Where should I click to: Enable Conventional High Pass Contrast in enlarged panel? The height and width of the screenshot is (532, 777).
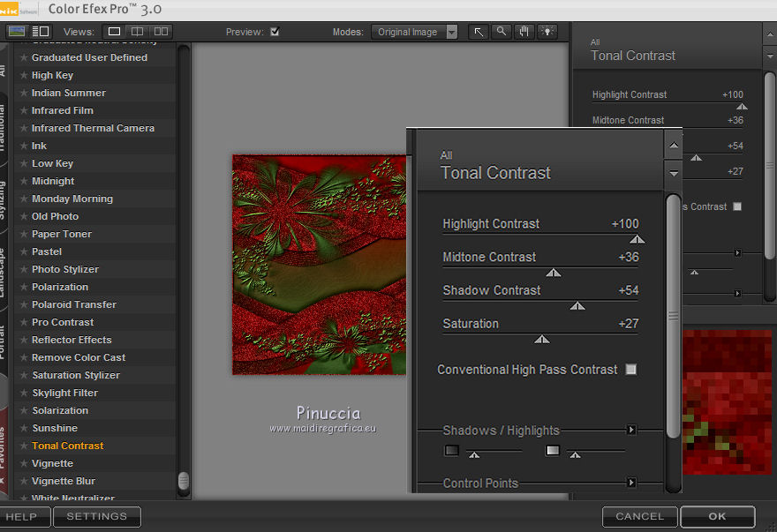(630, 369)
